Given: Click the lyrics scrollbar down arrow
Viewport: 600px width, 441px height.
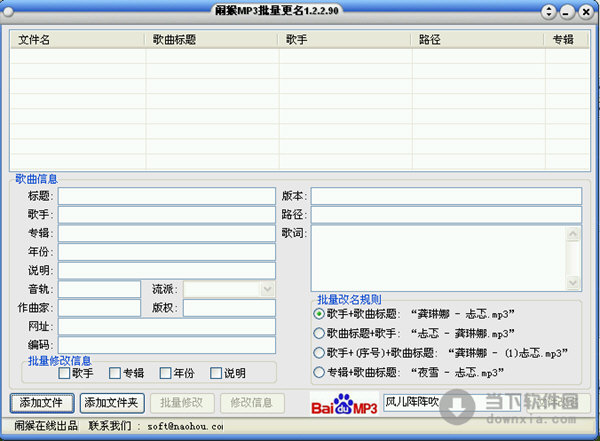Looking at the screenshot, I should [x=573, y=283].
